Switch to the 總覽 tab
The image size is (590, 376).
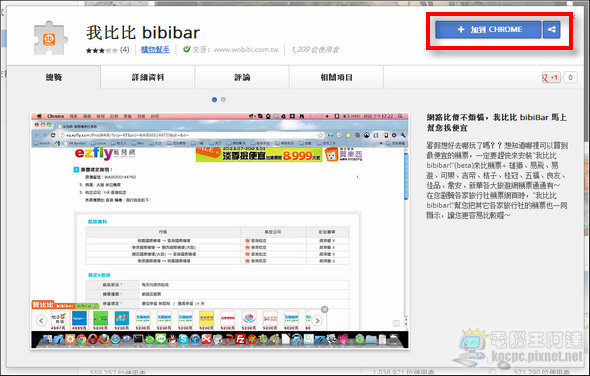(x=54, y=77)
